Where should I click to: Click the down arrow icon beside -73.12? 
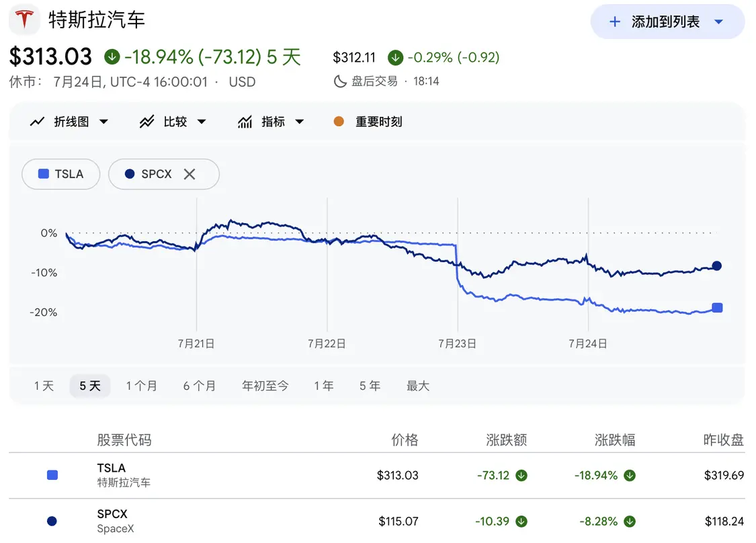coord(521,476)
